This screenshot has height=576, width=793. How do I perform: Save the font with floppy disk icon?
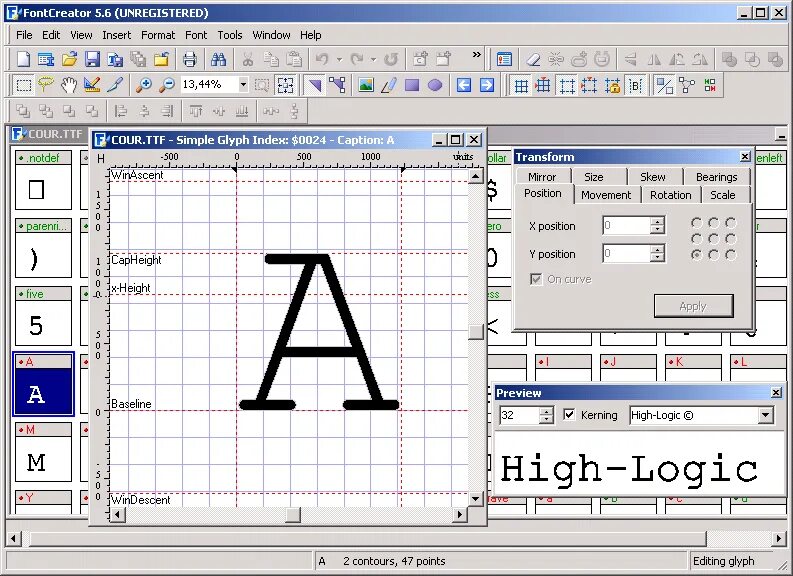[x=92, y=59]
